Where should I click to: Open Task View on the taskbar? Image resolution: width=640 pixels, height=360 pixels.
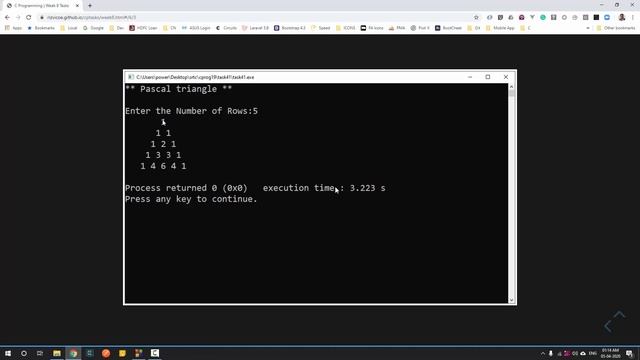pyautogui.click(x=40, y=353)
